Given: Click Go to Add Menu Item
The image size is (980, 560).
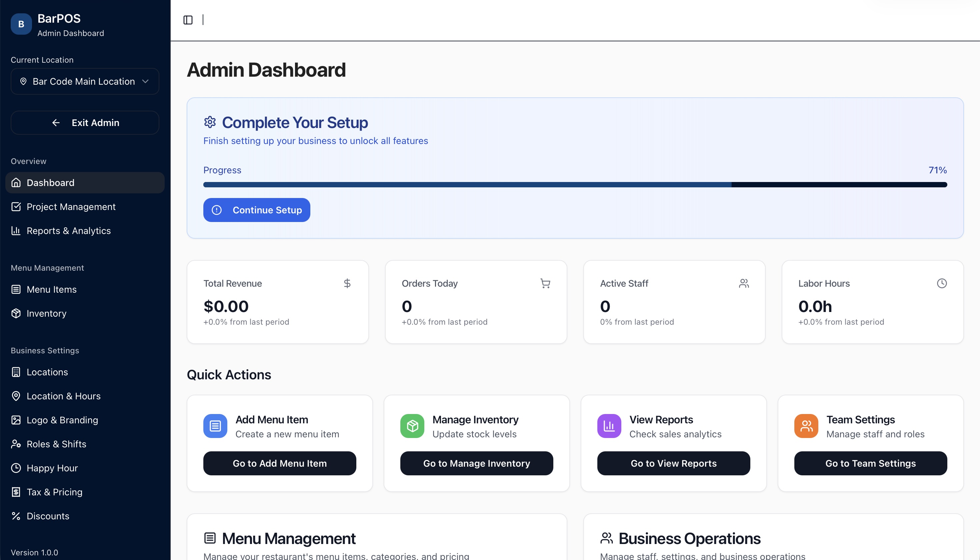Looking at the screenshot, I should 280,463.
